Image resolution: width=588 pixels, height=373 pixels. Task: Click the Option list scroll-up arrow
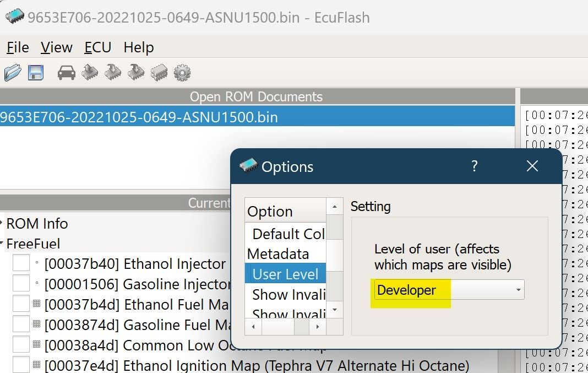(x=335, y=207)
